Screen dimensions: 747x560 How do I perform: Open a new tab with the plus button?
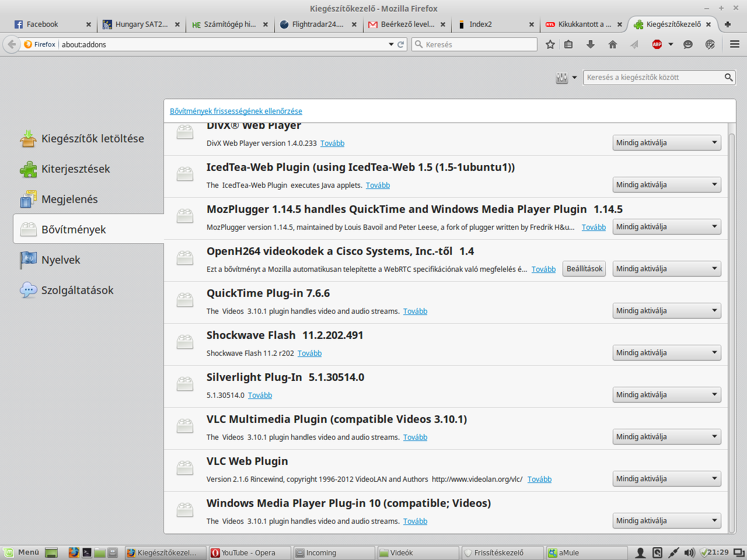pyautogui.click(x=728, y=24)
